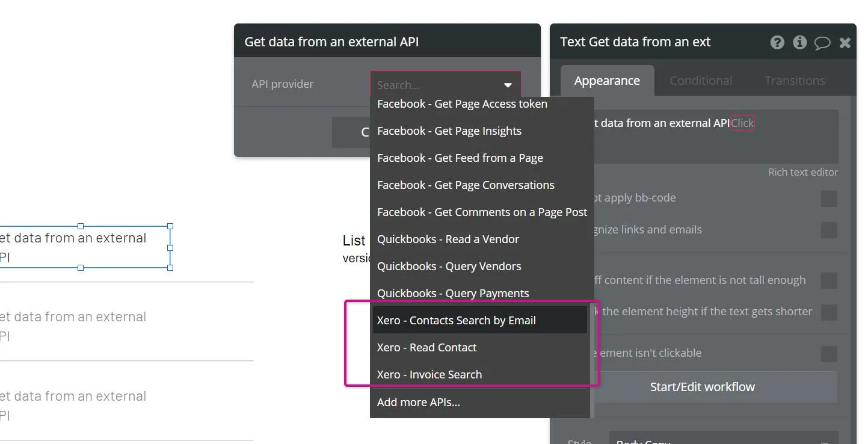
Task: Choose 'Xero - Read Contact' option
Action: tap(479, 348)
